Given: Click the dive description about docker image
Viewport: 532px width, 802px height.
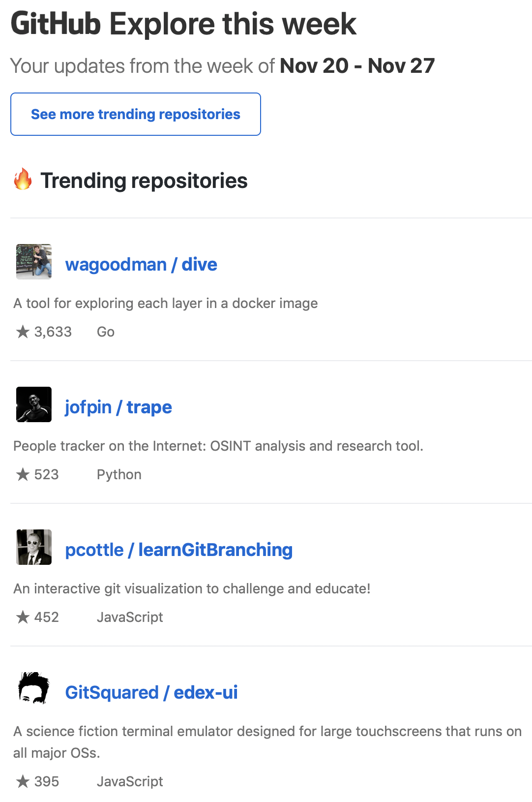Looking at the screenshot, I should [x=166, y=304].
